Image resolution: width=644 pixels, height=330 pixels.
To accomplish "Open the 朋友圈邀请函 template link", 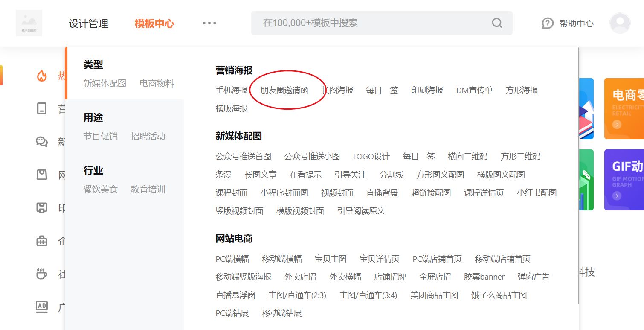I will (284, 91).
